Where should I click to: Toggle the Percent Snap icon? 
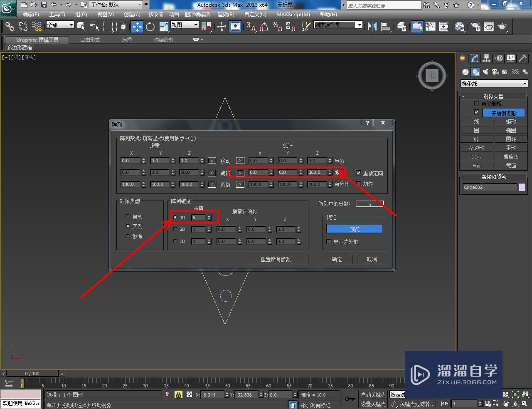coord(277,27)
